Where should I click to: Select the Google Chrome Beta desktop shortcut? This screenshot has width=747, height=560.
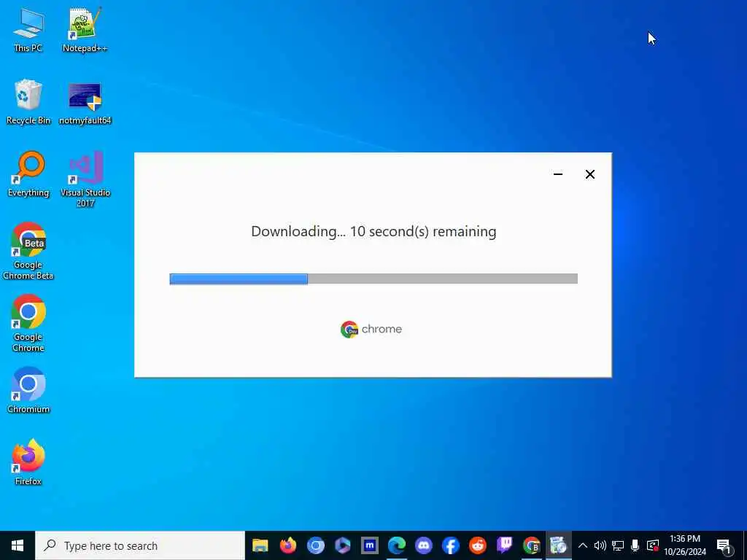[x=28, y=252]
